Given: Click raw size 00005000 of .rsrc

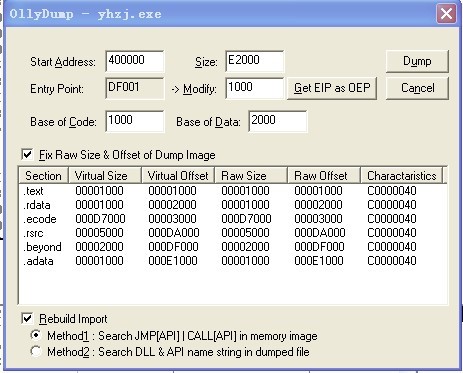Looking at the screenshot, I should [x=245, y=233].
